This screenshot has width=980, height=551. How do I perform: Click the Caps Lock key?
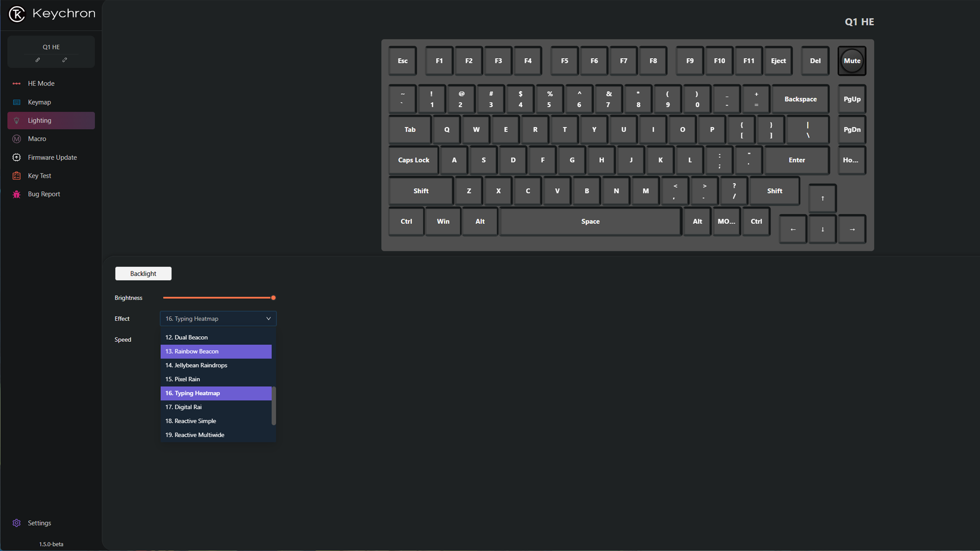pyautogui.click(x=413, y=160)
